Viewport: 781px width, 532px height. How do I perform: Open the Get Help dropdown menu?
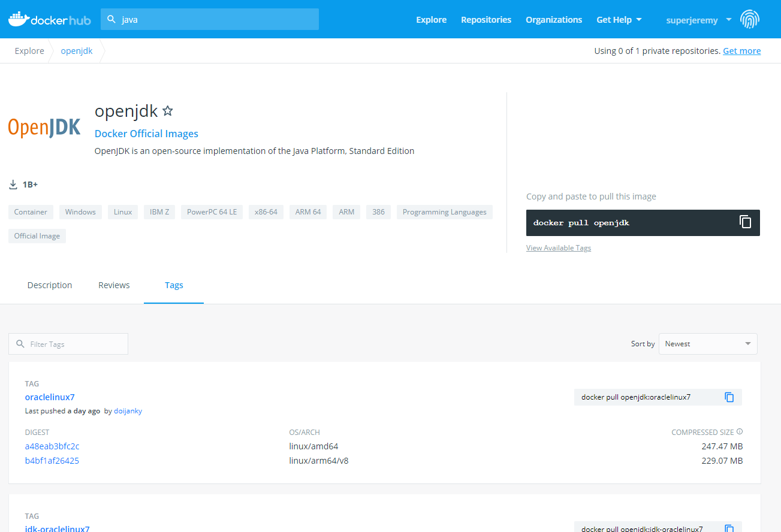click(619, 20)
